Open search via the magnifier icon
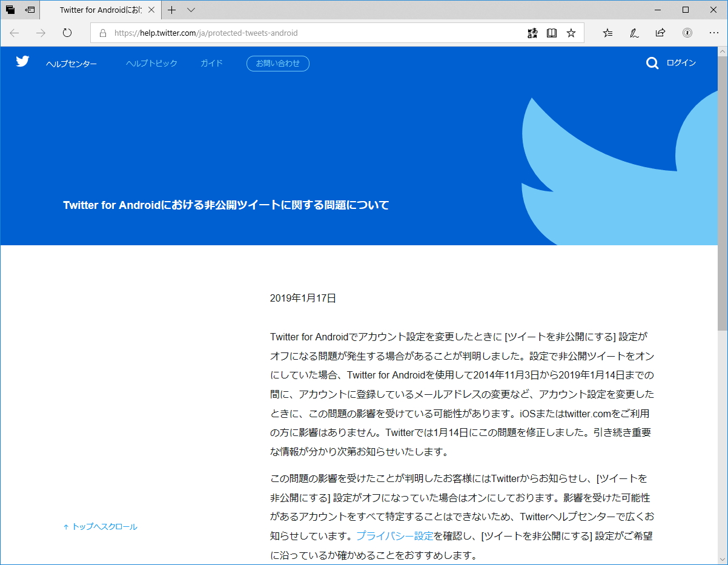Image resolution: width=728 pixels, height=565 pixels. [x=652, y=63]
